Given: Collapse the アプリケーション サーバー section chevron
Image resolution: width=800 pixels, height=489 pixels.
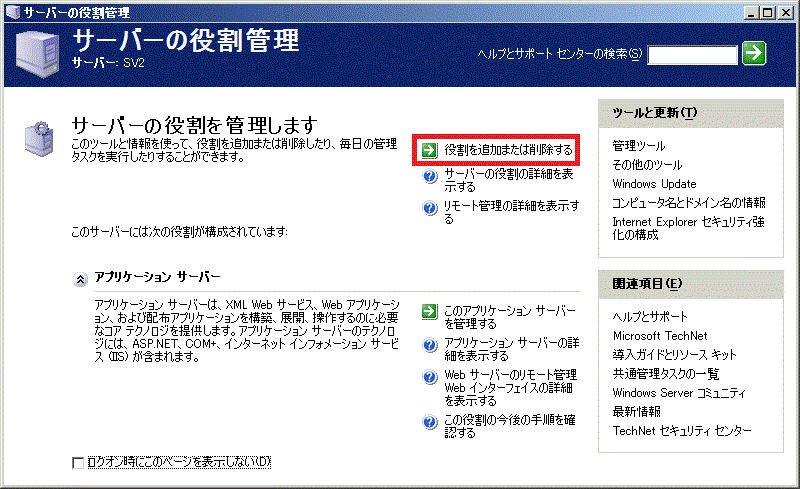Looking at the screenshot, I should [79, 279].
